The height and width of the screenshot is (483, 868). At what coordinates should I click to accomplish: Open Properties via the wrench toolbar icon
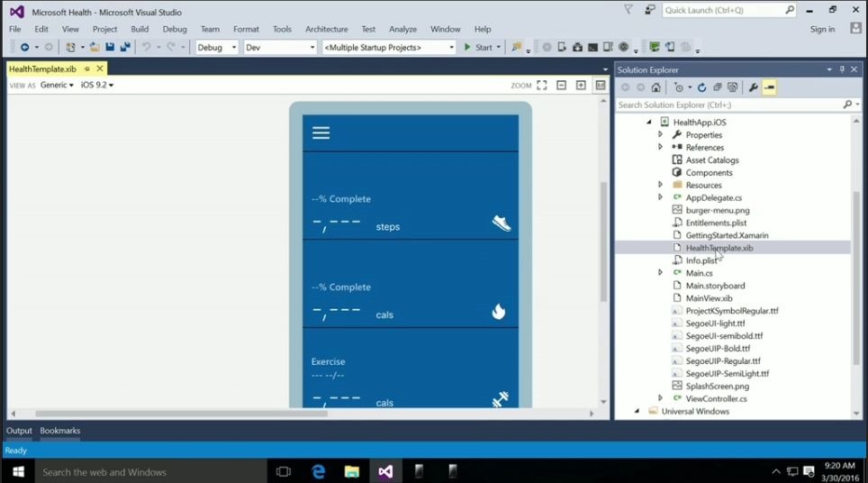(x=753, y=87)
